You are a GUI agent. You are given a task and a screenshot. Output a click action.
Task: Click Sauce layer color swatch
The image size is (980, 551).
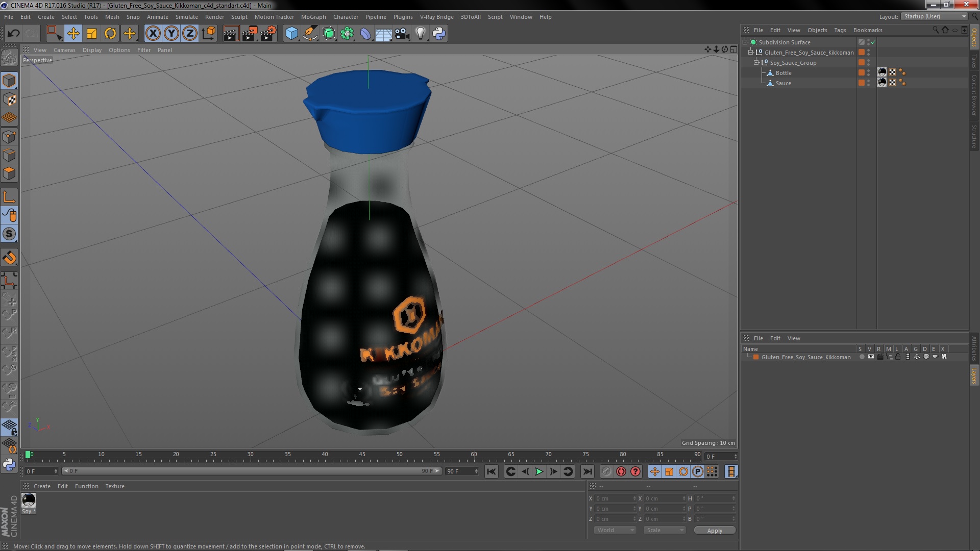862,83
